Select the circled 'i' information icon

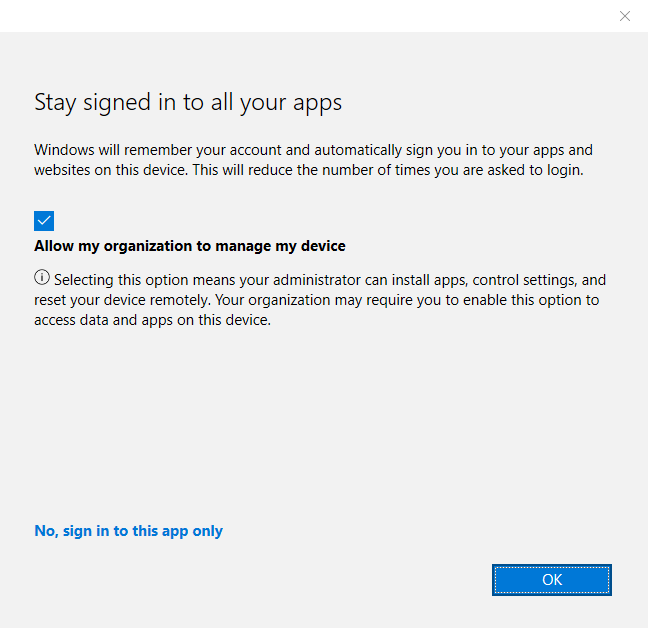[42, 278]
